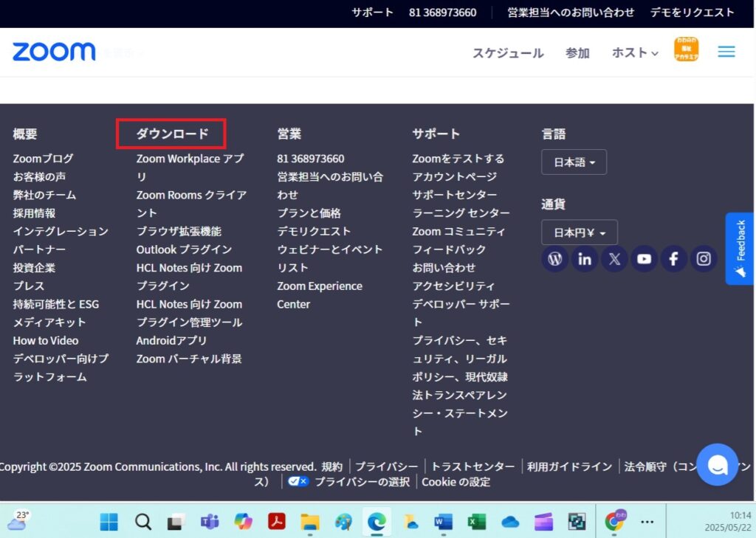Open Zoom's WordPress blog icon
The width and height of the screenshot is (756, 538).
pyautogui.click(x=555, y=259)
